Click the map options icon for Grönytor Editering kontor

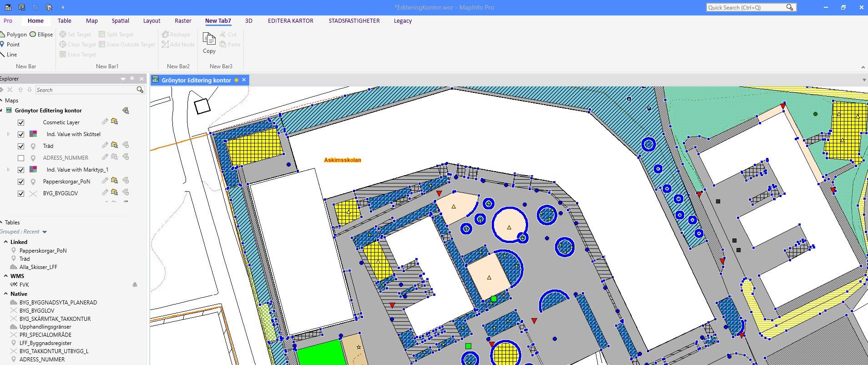pos(126,111)
